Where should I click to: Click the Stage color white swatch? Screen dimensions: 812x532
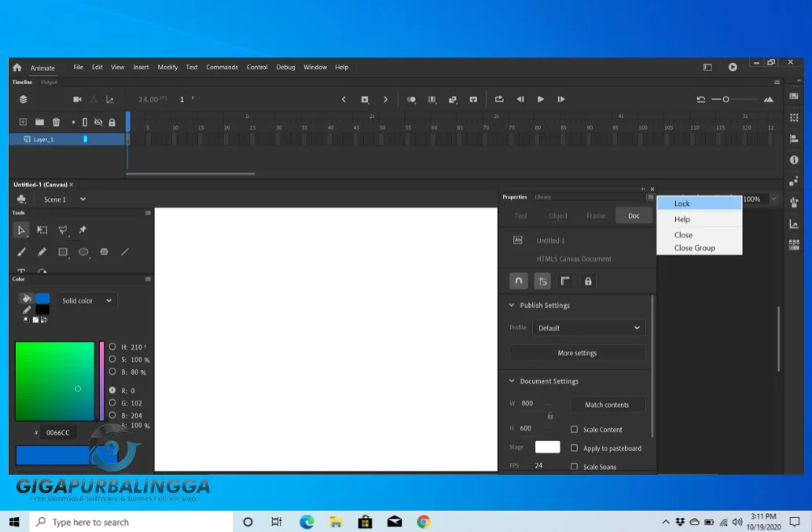[x=547, y=446]
